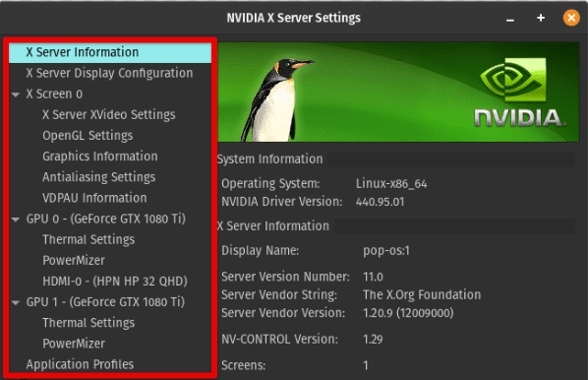The width and height of the screenshot is (588, 380).
Task: Close window with orange X button
Action: click(571, 18)
